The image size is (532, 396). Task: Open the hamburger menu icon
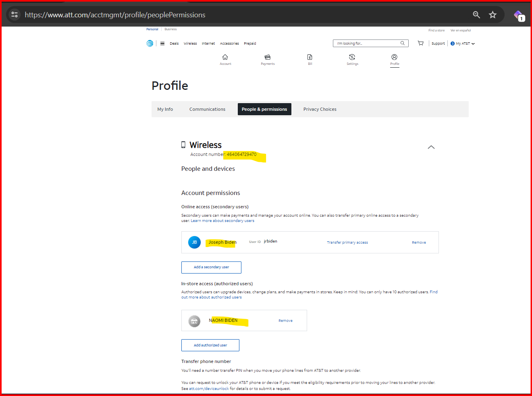pyautogui.click(x=162, y=44)
